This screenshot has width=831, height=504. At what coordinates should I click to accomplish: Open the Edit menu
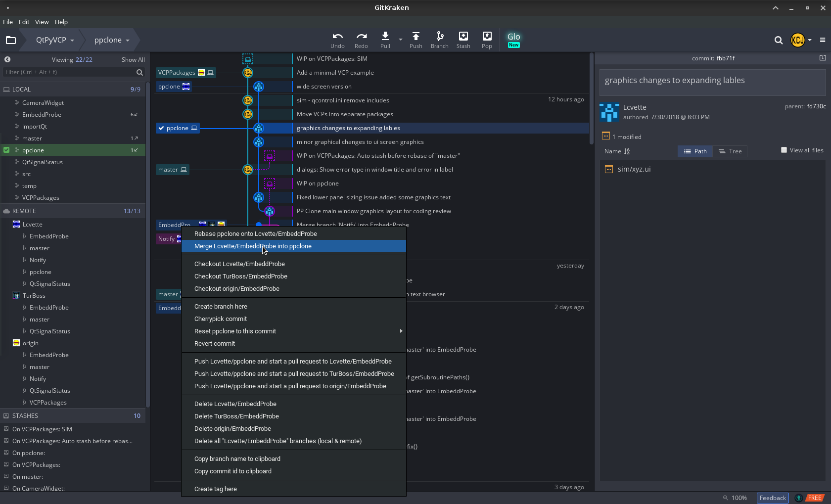[24, 22]
